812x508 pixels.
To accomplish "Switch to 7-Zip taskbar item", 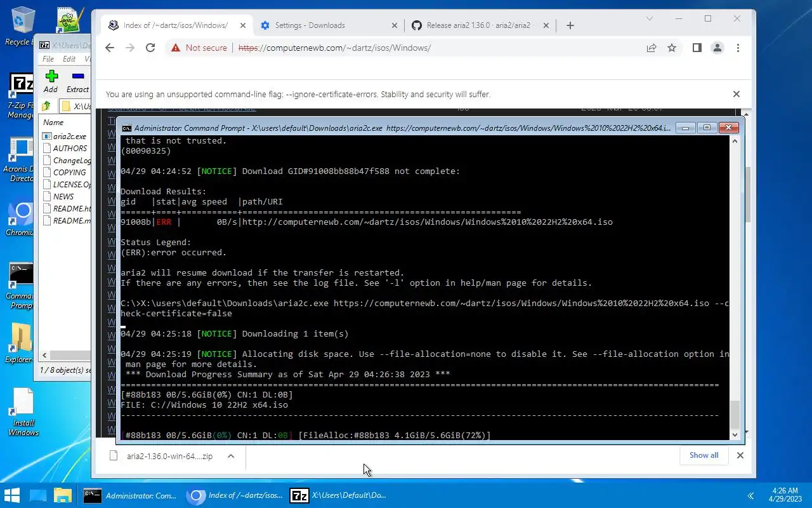I will [x=337, y=495].
